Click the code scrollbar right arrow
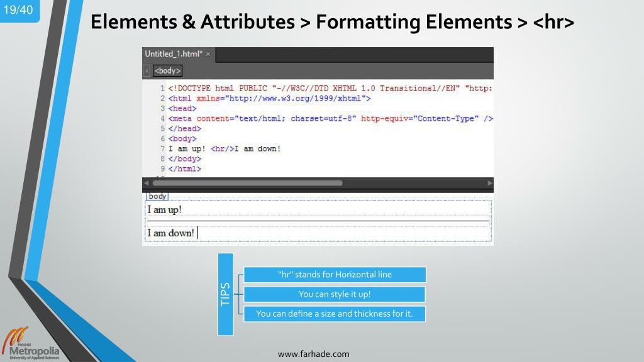This screenshot has height=362, width=644. click(x=489, y=183)
